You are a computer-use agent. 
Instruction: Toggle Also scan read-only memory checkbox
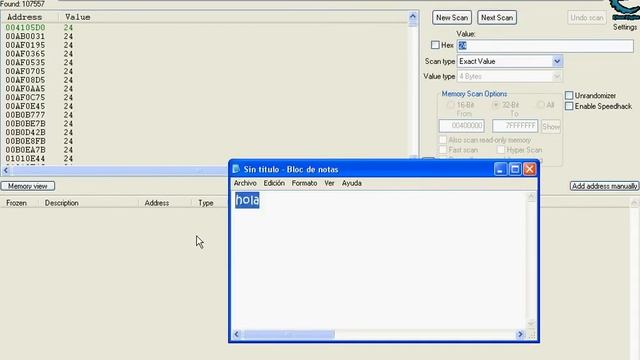coord(443,140)
